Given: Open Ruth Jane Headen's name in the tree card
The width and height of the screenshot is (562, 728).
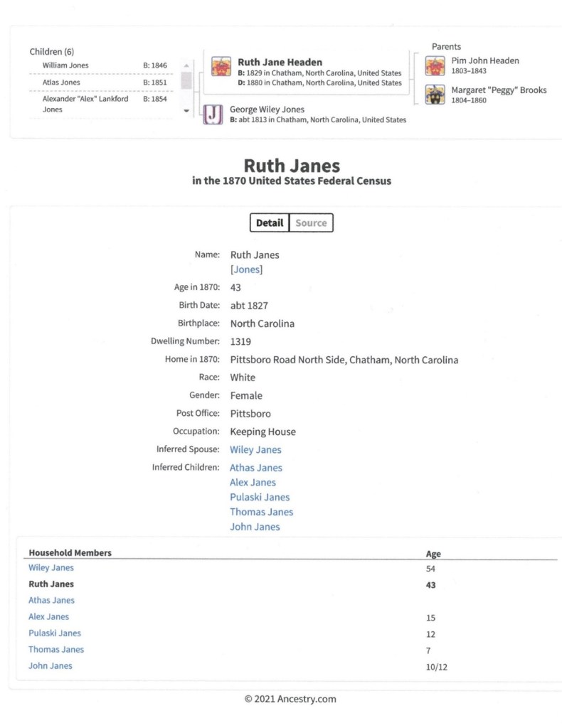Looking at the screenshot, I should (280, 62).
